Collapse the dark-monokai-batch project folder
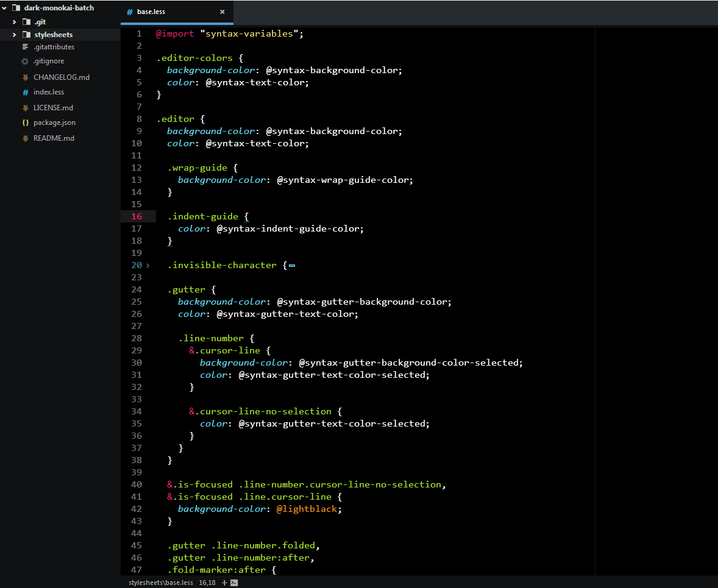 [5, 7]
